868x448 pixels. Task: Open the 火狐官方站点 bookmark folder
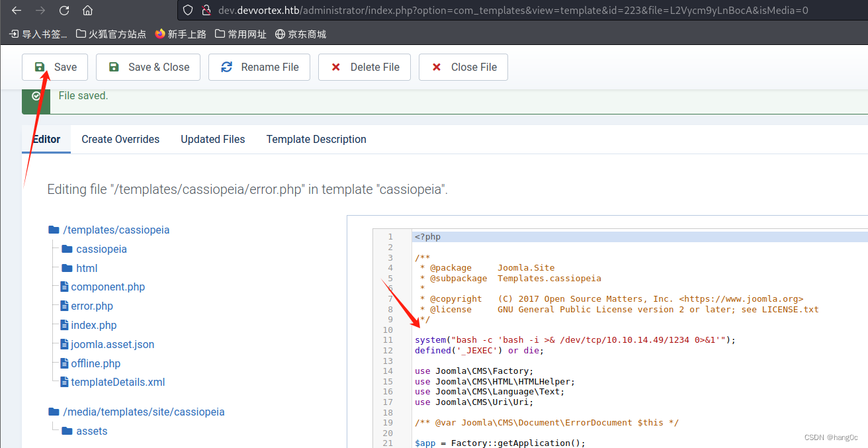pos(111,34)
